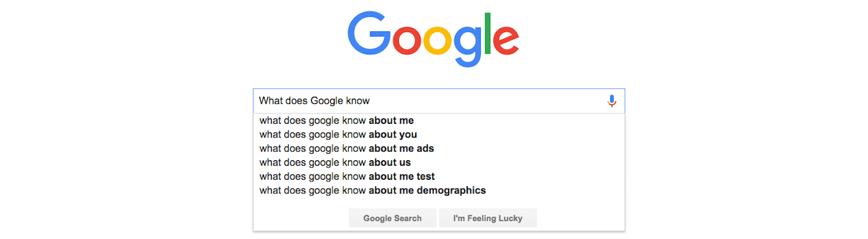Click the green letter l in logo
868x239 pixels.
488,34
